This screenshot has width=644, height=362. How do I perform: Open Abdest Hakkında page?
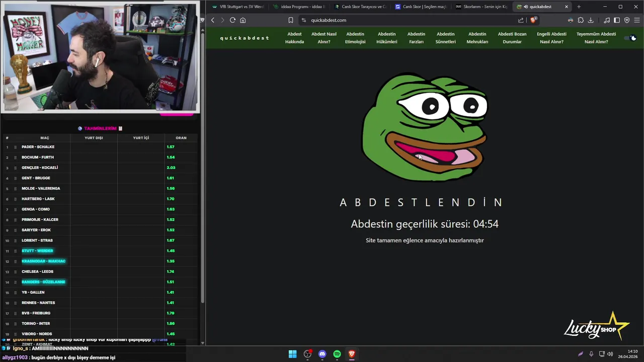coord(294,38)
